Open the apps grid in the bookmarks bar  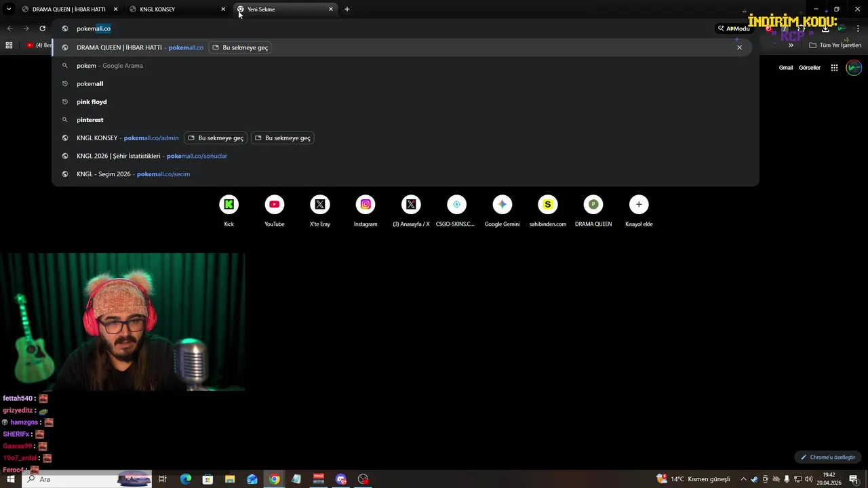point(9,45)
